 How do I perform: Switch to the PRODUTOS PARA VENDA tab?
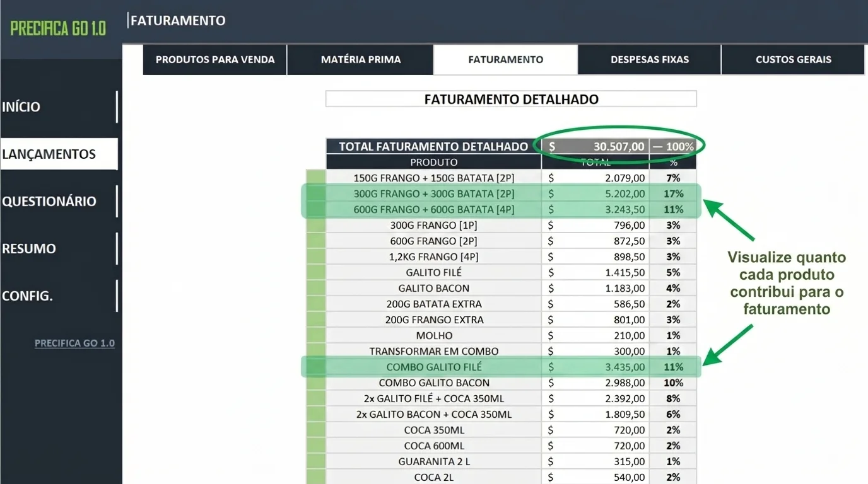point(214,59)
